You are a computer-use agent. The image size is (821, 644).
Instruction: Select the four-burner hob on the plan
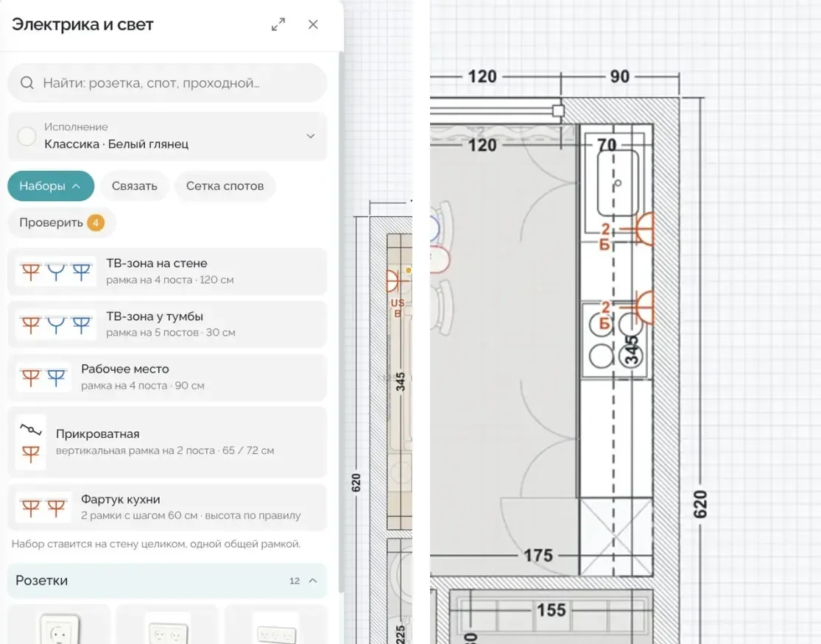pos(616,339)
